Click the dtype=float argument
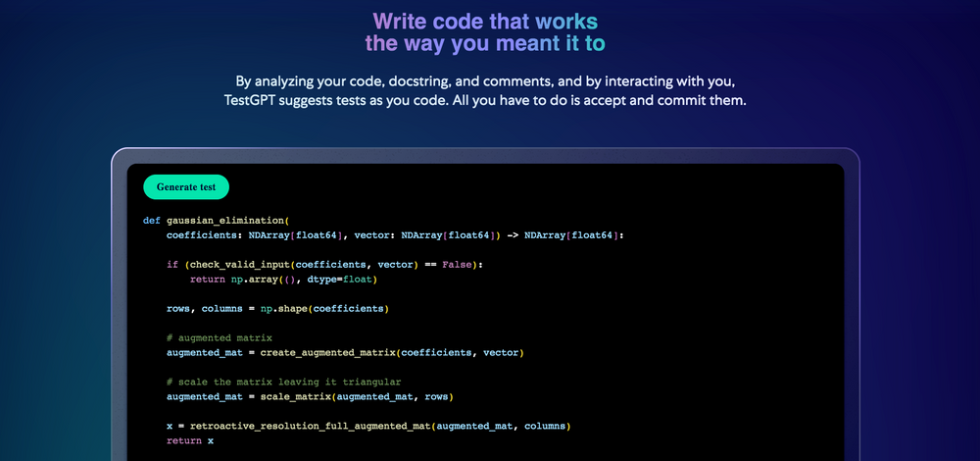The height and width of the screenshot is (461, 980). click(x=342, y=280)
